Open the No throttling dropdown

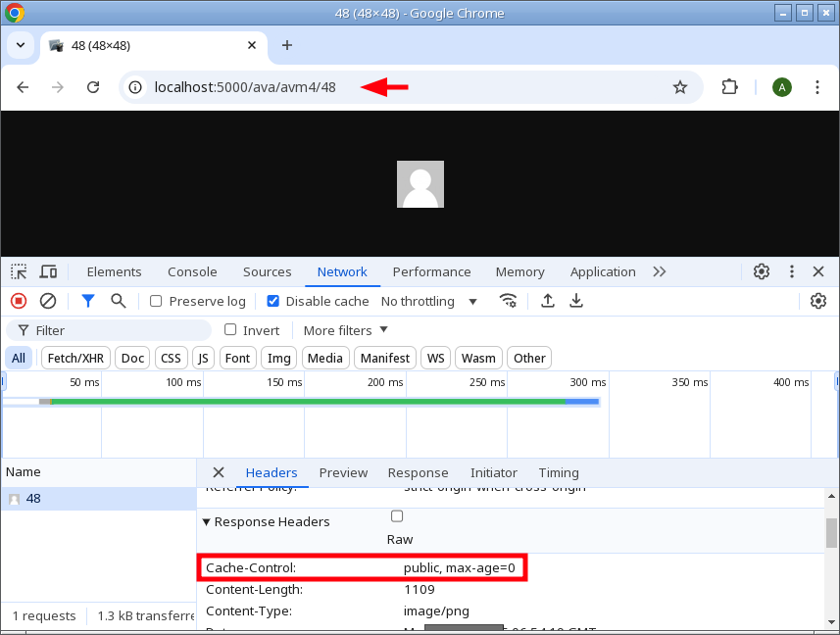point(428,302)
